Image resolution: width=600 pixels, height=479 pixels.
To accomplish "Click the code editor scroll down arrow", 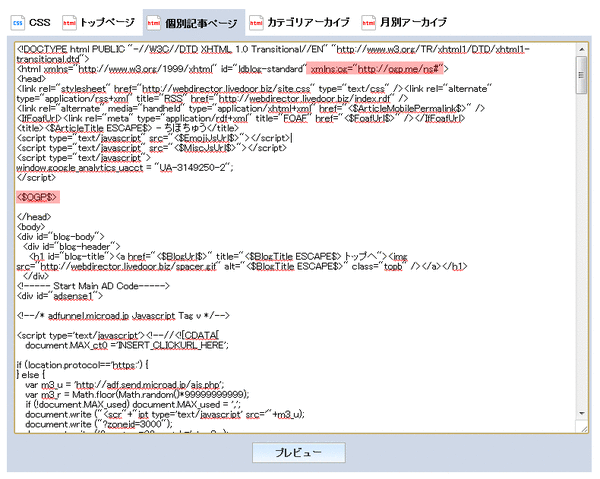I will pos(582,413).
